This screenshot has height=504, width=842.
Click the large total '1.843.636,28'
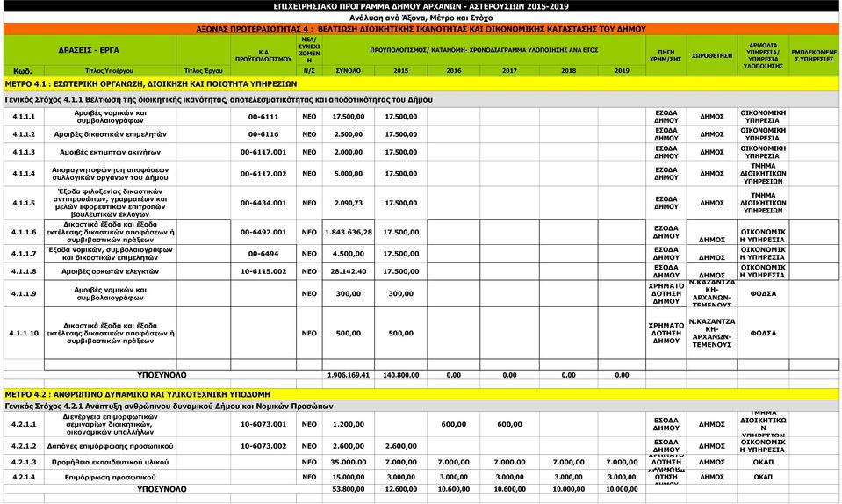tap(349, 233)
